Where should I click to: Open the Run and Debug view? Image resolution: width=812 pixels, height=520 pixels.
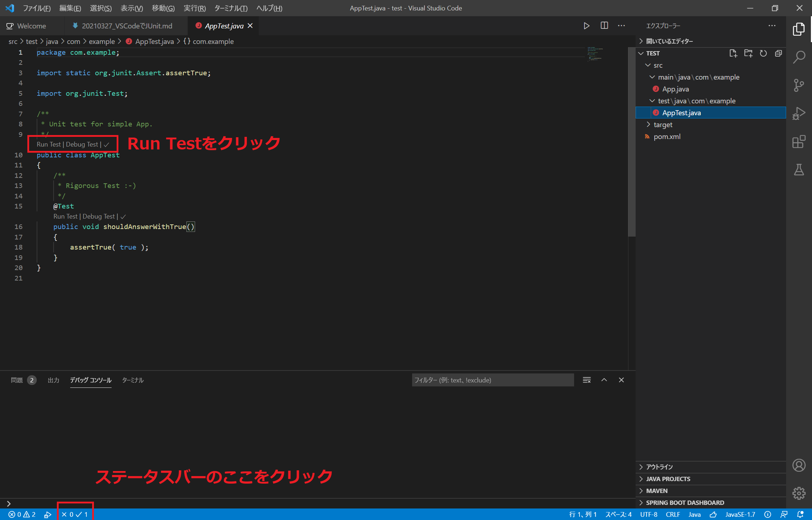[799, 114]
